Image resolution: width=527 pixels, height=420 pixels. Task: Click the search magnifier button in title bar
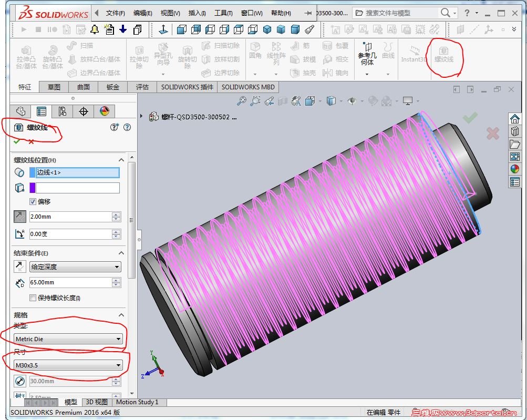446,13
